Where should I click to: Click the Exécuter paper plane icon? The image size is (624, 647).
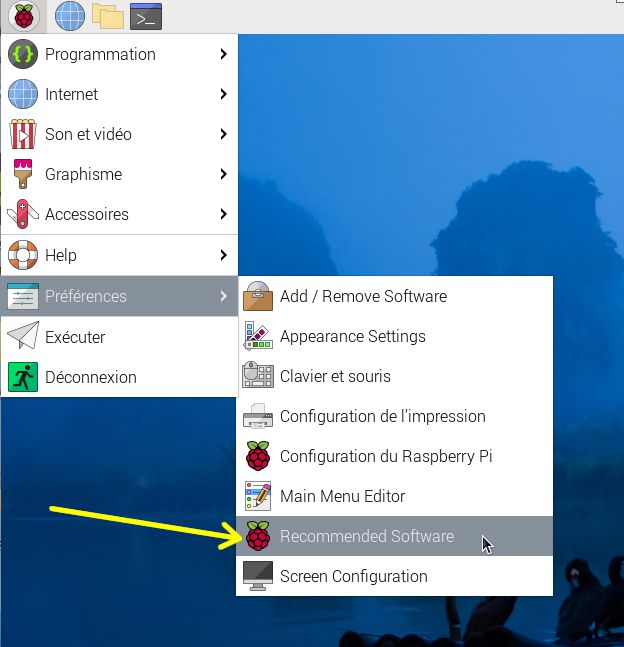[x=23, y=335]
